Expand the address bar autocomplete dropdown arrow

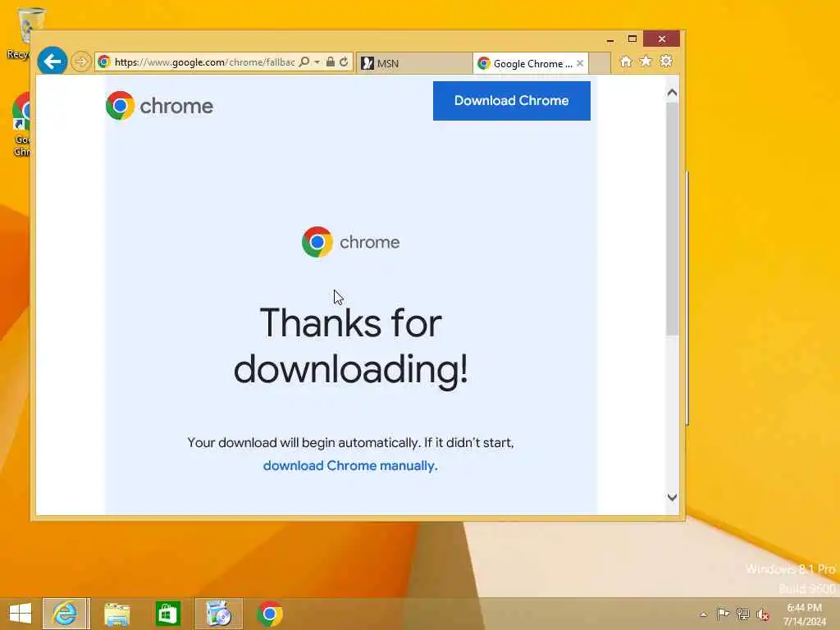(317, 62)
